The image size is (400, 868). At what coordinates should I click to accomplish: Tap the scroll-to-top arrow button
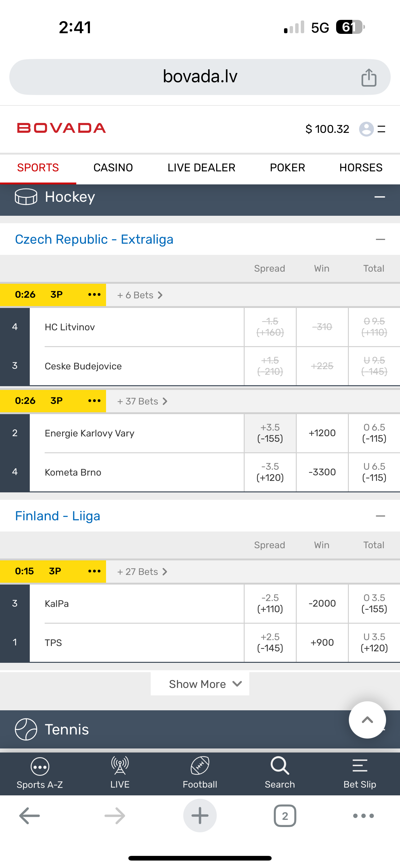(367, 720)
